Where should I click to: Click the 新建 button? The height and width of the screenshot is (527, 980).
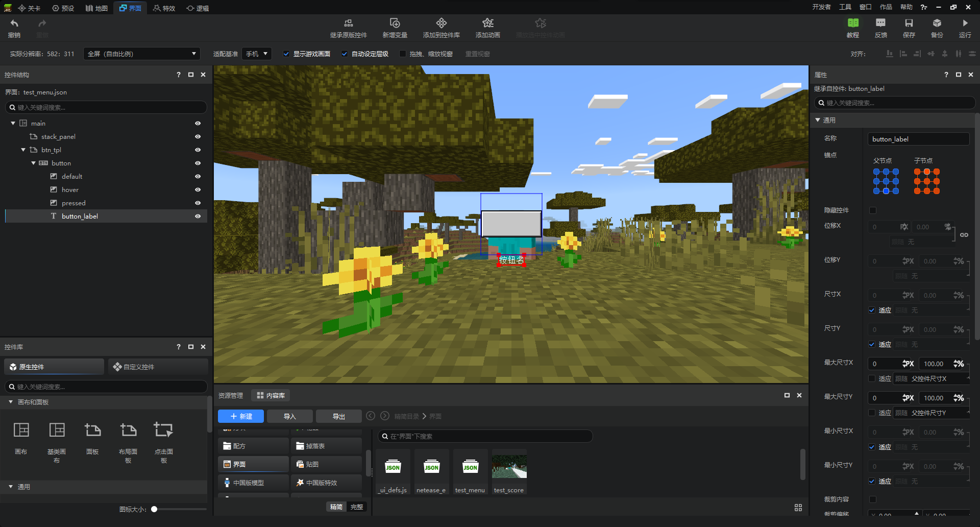click(x=241, y=416)
